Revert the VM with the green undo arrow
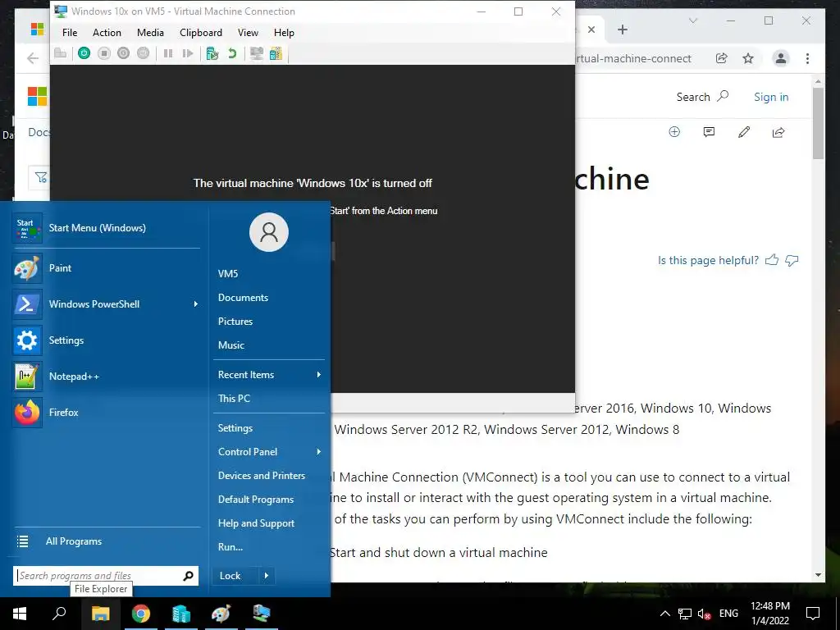The width and height of the screenshot is (840, 630). [x=232, y=53]
